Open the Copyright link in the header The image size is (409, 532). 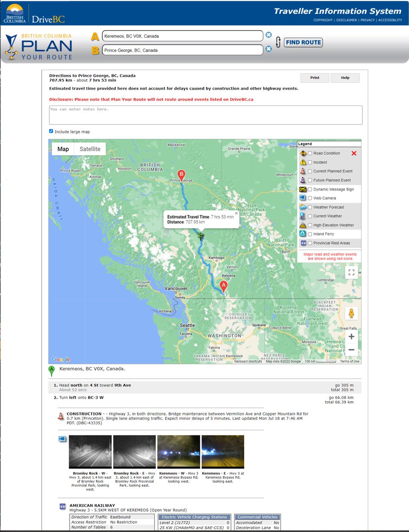coord(323,20)
